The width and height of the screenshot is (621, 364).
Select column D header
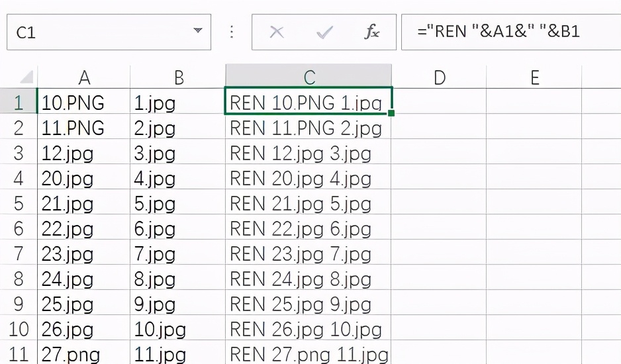point(439,77)
